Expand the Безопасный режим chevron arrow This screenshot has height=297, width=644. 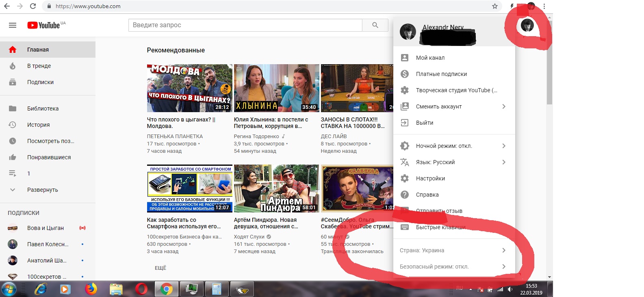click(504, 267)
